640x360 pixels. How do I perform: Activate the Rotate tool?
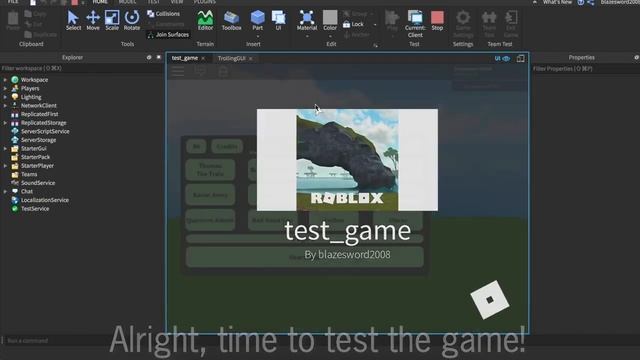pyautogui.click(x=131, y=20)
